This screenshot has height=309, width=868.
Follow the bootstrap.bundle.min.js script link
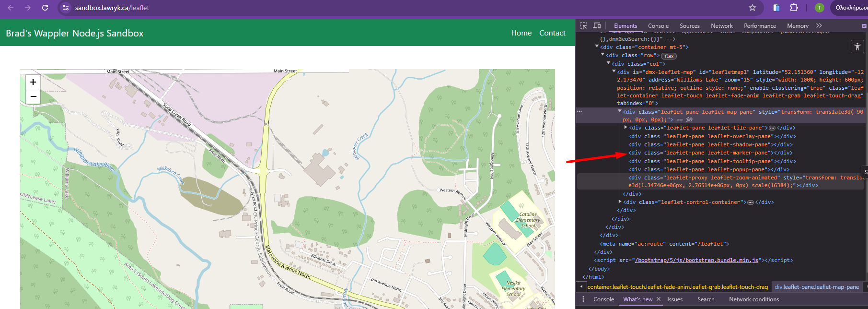[x=696, y=260]
